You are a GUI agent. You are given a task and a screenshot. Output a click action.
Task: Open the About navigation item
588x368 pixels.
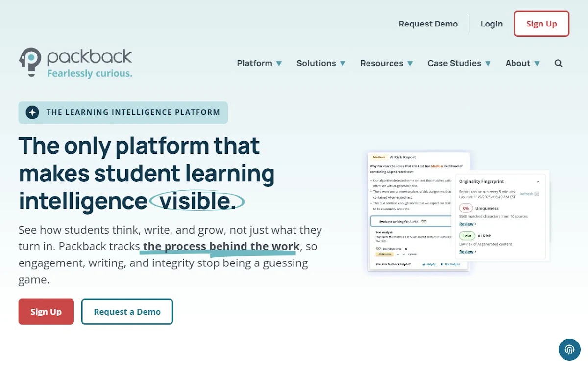[518, 63]
